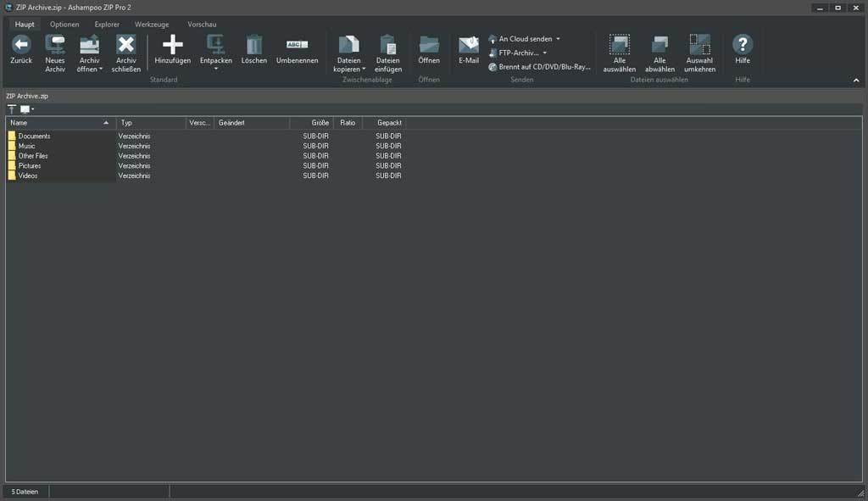Click the Pictures folder icon

pyautogui.click(x=12, y=166)
